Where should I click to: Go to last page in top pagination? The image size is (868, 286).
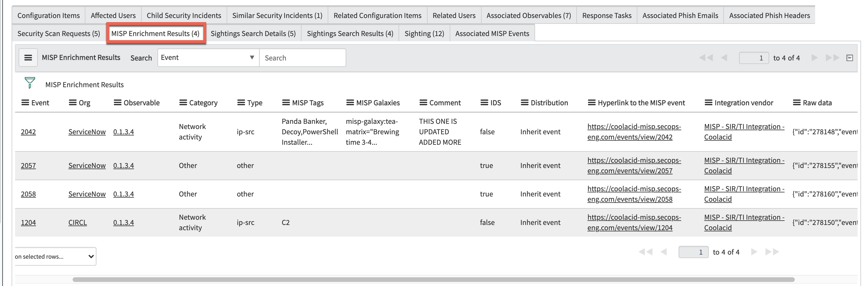point(833,58)
